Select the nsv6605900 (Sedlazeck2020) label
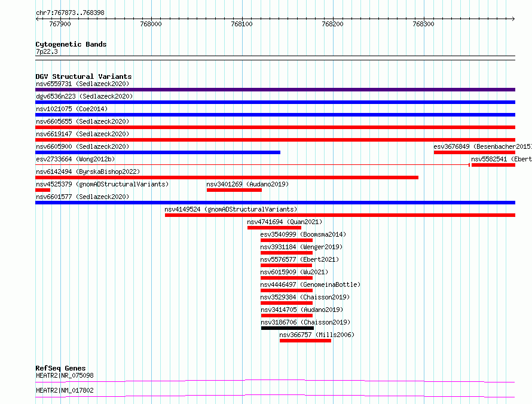Viewport: 532px width, 404px height. click(82, 146)
